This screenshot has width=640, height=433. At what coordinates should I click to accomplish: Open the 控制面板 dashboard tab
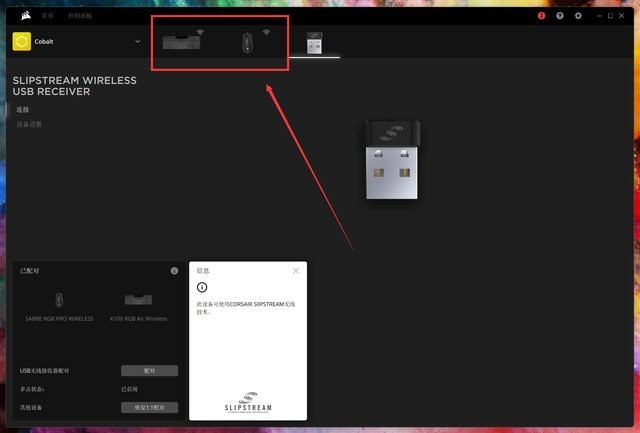(80, 16)
